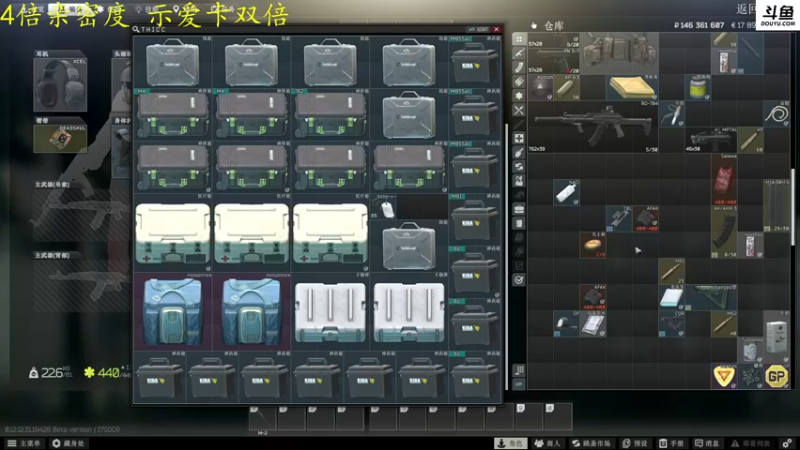Click the grid-size icon at stash sidebar bottom

(519, 370)
